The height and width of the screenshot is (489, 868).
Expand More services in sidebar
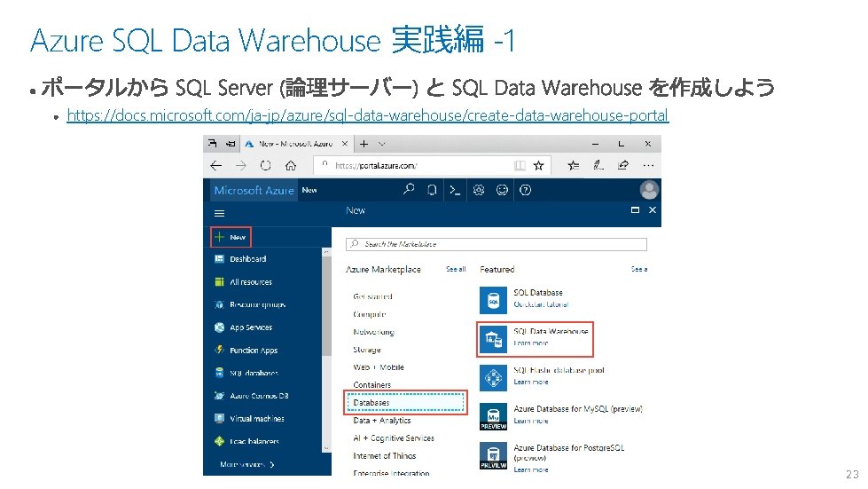coord(246,464)
